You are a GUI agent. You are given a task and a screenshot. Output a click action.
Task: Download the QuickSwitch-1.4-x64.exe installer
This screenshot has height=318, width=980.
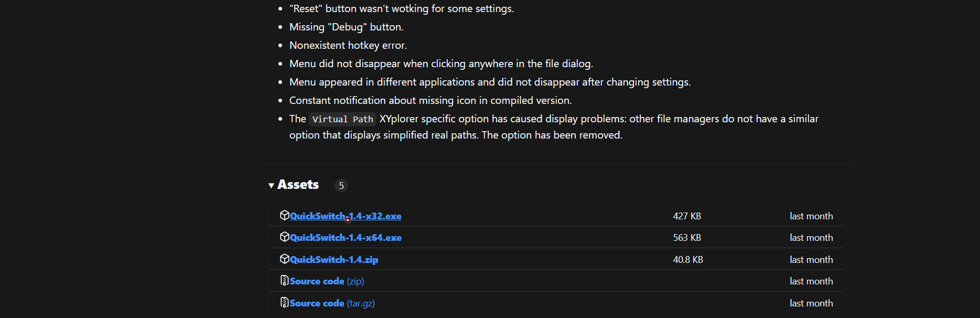(346, 238)
